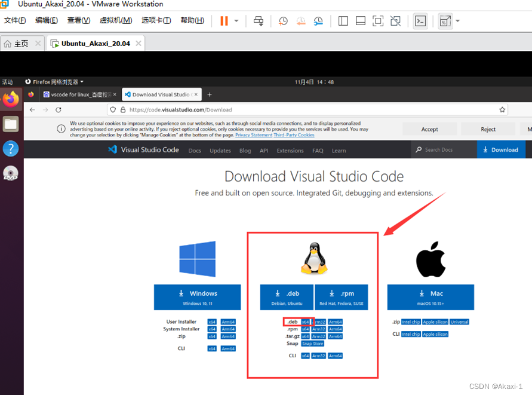This screenshot has width=532, height=395.
Task: Bookmark this page with the star icon
Action: 502,110
